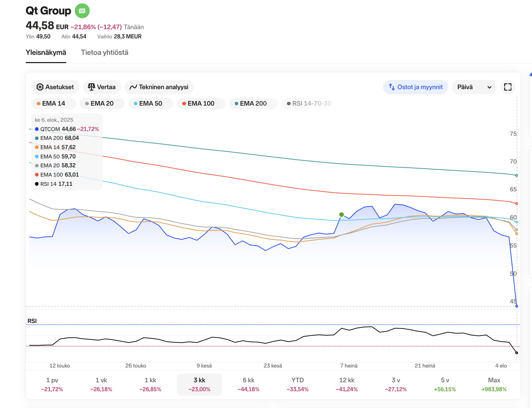The width and height of the screenshot is (532, 408).
Task: Switch to the Tietoa yhtiöstä tab
Action: tap(104, 52)
